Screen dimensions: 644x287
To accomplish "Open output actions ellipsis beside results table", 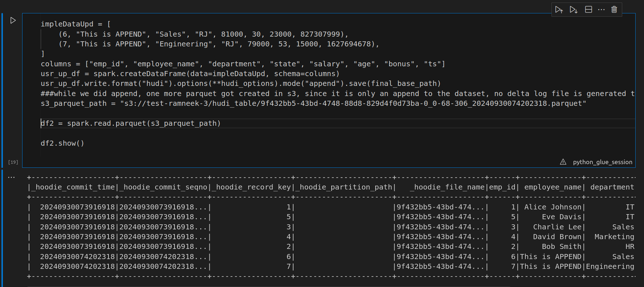I will click(x=11, y=177).
